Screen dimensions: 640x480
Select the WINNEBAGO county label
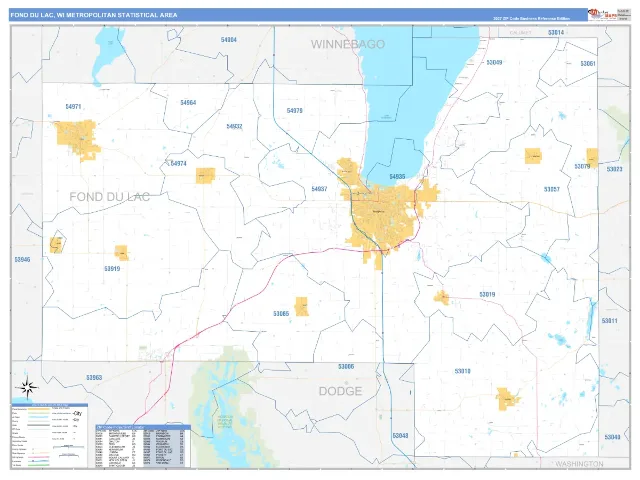click(x=348, y=44)
